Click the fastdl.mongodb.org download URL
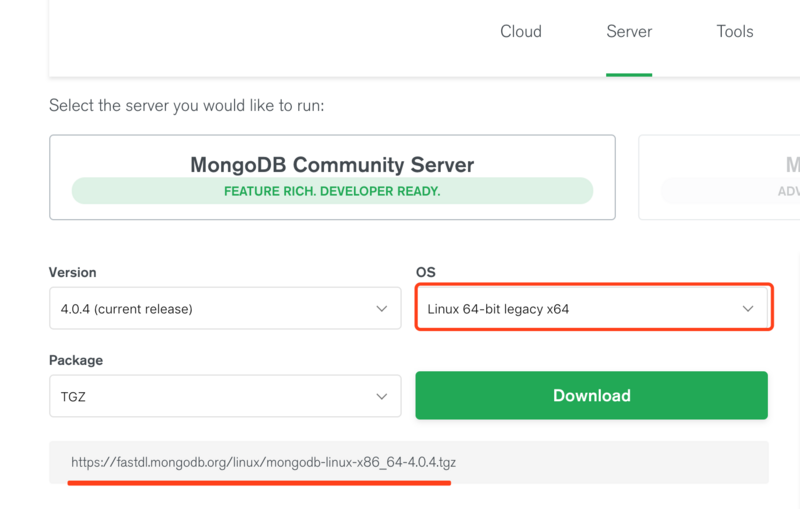Image resolution: width=800 pixels, height=509 pixels. tap(263, 462)
